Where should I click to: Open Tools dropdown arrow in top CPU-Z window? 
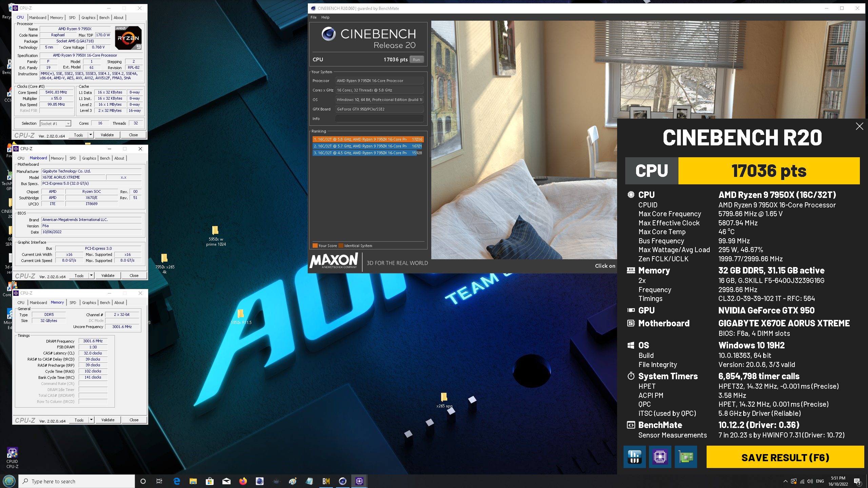91,135
